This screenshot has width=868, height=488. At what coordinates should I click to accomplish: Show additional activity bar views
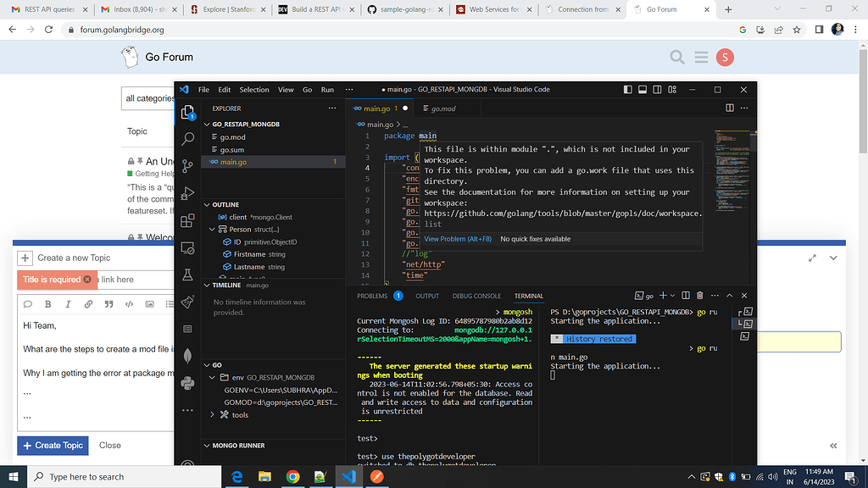(x=187, y=410)
